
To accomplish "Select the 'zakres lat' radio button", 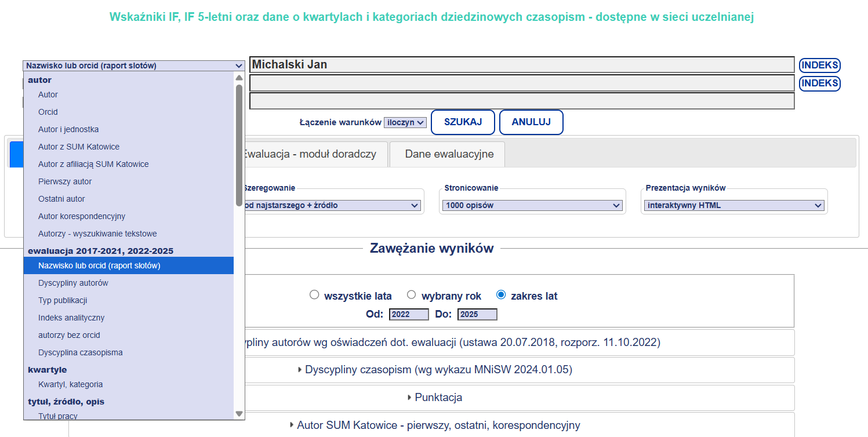I will point(500,295).
